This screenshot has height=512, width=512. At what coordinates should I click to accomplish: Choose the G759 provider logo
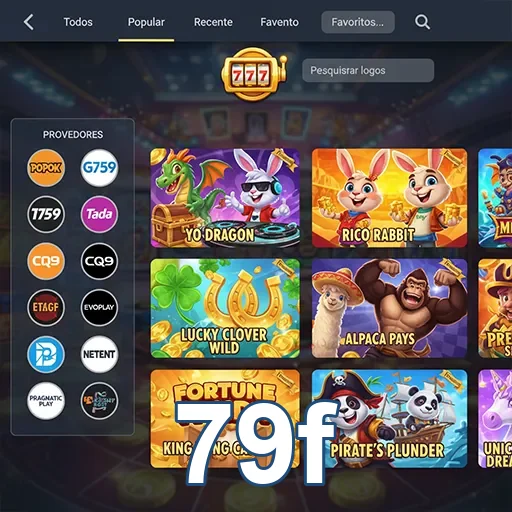coord(99,168)
